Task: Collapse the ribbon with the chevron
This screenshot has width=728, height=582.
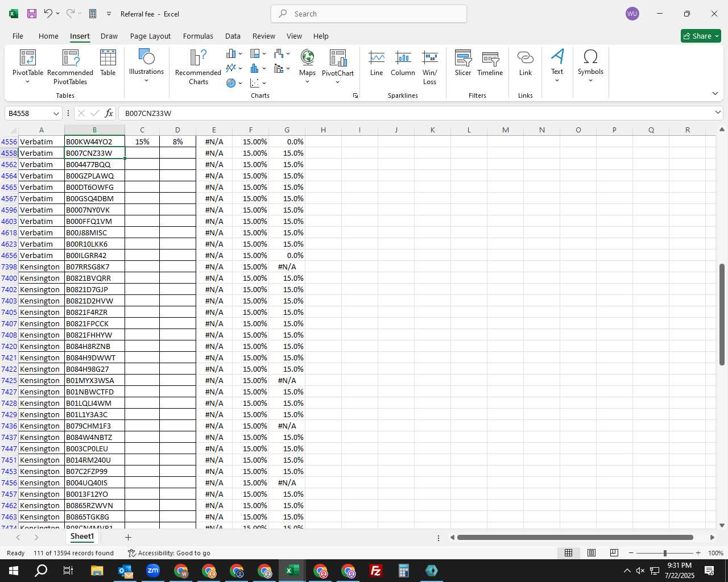Action: (x=715, y=94)
